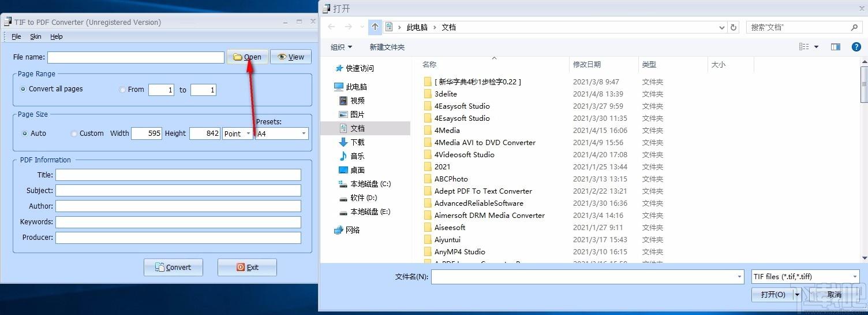This screenshot has height=315, width=868.
Task: Open the recent locations dropdown arrow
Action: [x=362, y=27]
